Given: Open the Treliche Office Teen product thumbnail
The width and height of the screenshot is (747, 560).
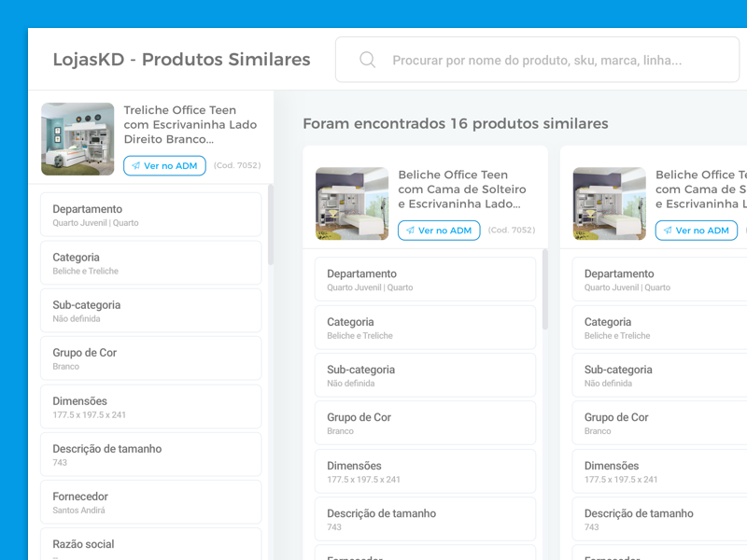Looking at the screenshot, I should (78, 139).
